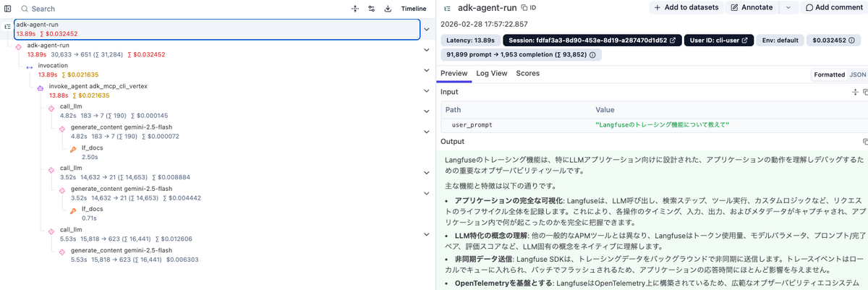The height and width of the screenshot is (290, 868).
Task: Click the pink icon of child adk-agent-run
Action: coord(19,46)
